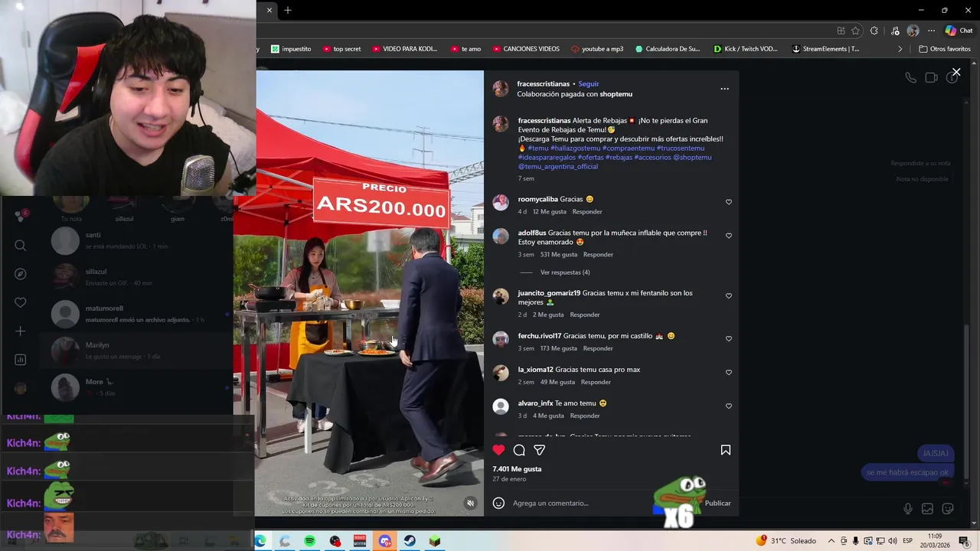
Task: Open the comment bubble icon under the post
Action: point(519,450)
